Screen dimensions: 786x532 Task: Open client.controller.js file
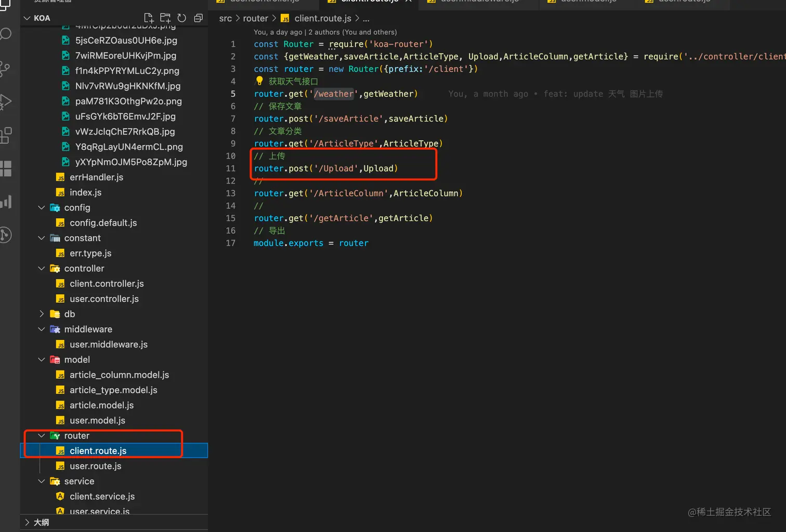click(x=107, y=284)
